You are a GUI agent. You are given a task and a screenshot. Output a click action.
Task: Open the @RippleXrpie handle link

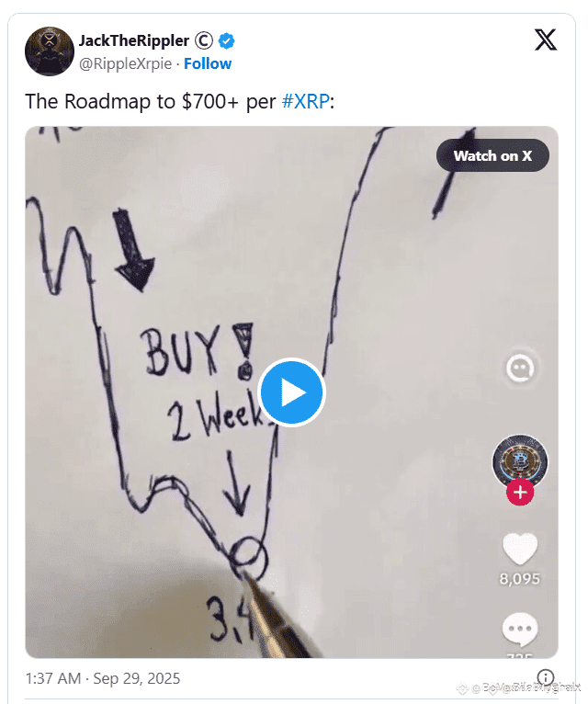point(125,63)
